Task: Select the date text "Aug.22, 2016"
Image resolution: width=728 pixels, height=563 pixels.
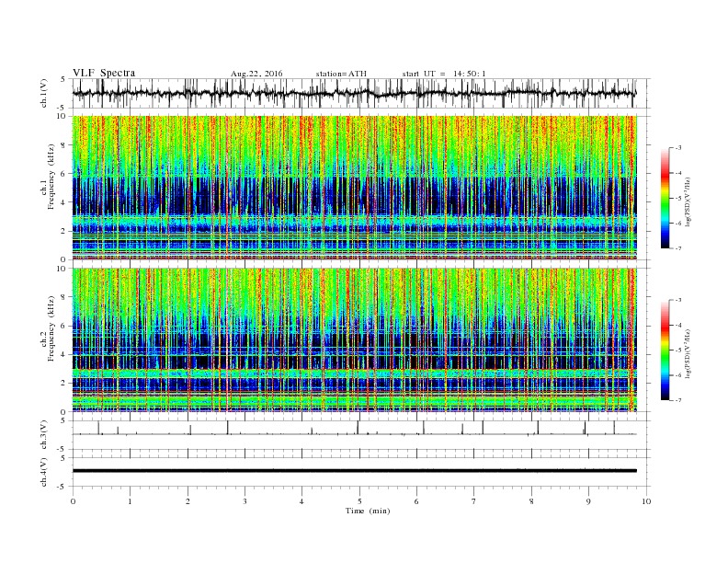Action: 256,74
